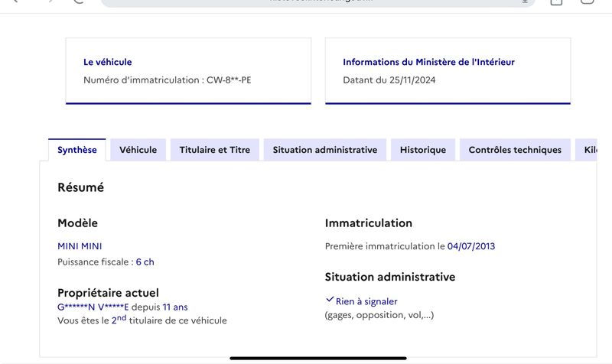This screenshot has width=612, height=364.
Task: Click the browser address bar
Action: (x=318, y=2)
